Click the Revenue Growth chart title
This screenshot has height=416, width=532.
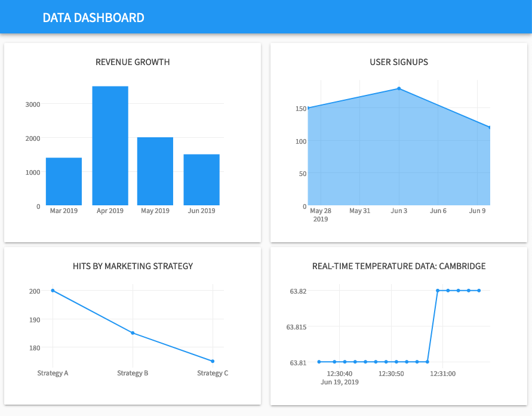pyautogui.click(x=132, y=62)
